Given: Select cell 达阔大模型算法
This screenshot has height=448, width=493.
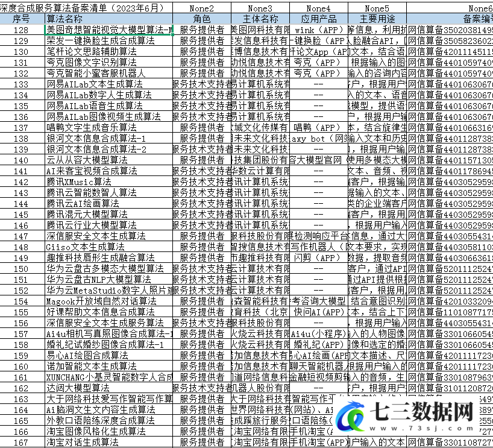Looking at the screenshot, I should click(109, 388).
